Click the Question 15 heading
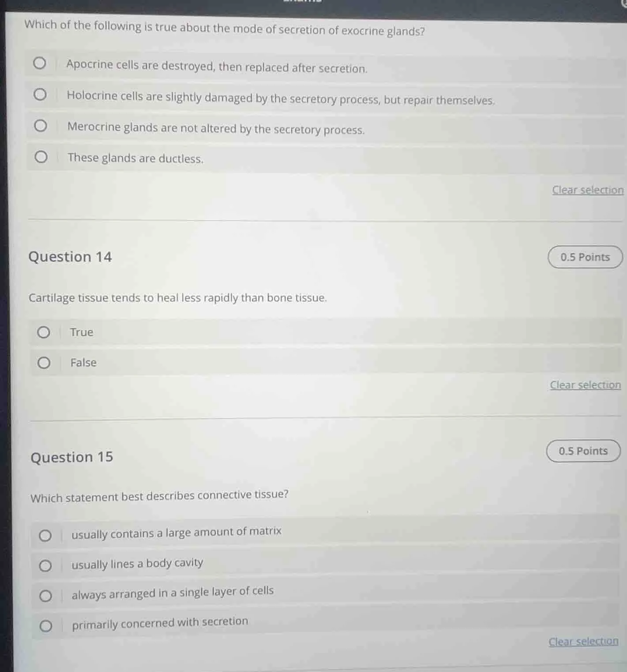 71,457
